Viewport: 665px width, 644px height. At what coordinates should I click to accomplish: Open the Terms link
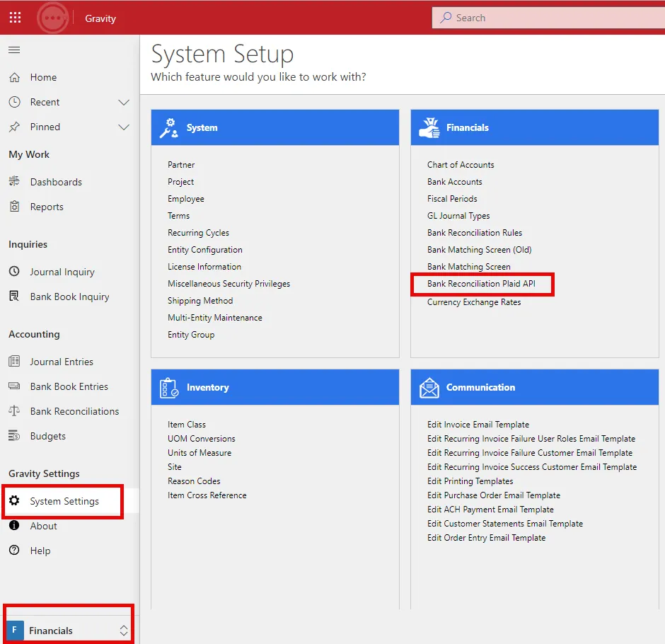pos(178,216)
